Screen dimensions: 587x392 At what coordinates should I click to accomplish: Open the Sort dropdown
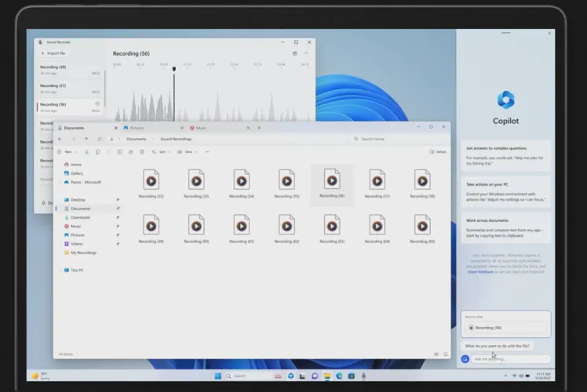(x=162, y=151)
